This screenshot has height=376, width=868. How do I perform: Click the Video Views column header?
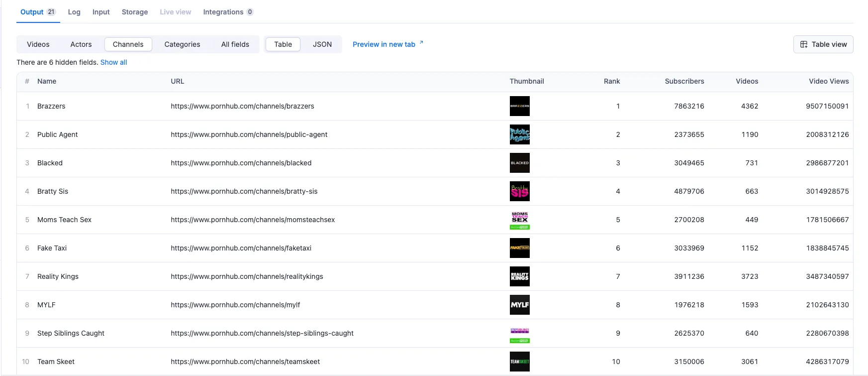[829, 81]
